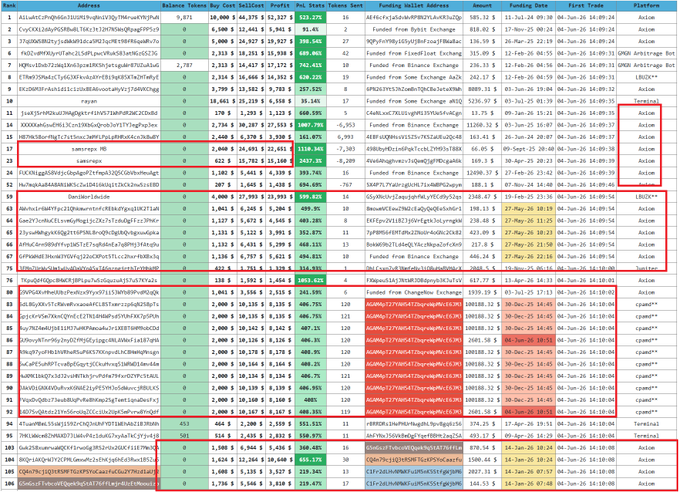Click the 12490.37 $ amount cell
This screenshot has width=680, height=492.
(482, 173)
